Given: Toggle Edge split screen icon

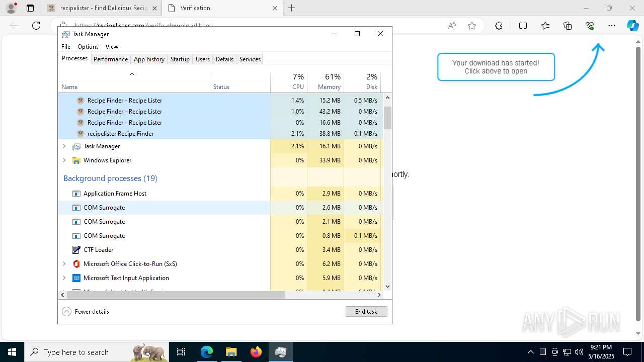Looking at the screenshot, I should coord(523,26).
